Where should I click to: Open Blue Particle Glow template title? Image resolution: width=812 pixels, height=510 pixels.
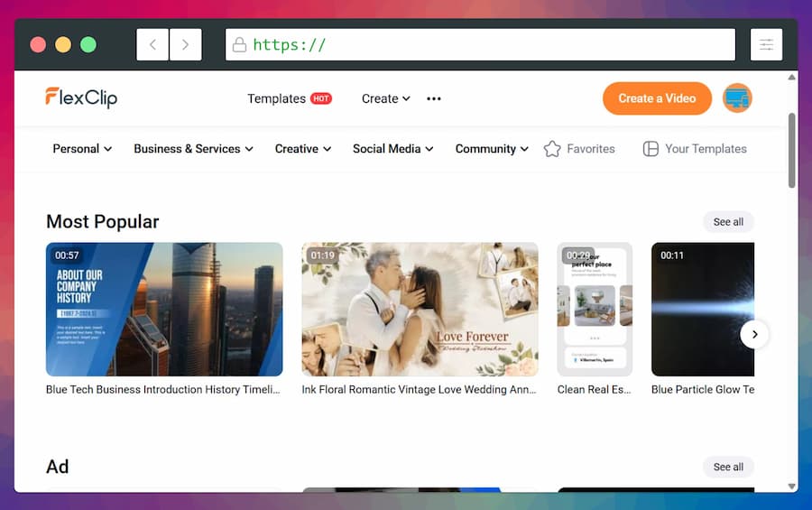point(703,389)
